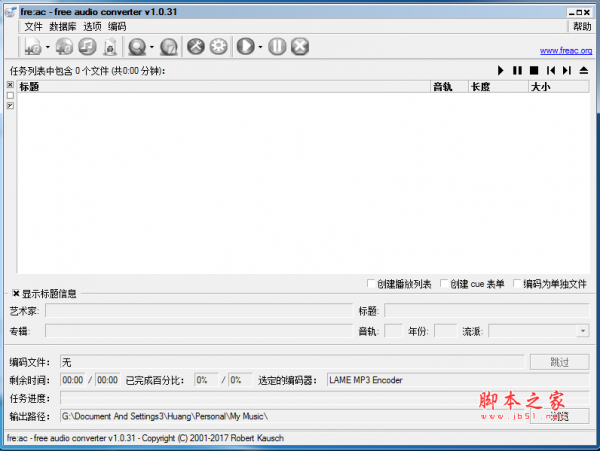Click the toggle selection box
The height and width of the screenshot is (451, 600).
[10, 106]
